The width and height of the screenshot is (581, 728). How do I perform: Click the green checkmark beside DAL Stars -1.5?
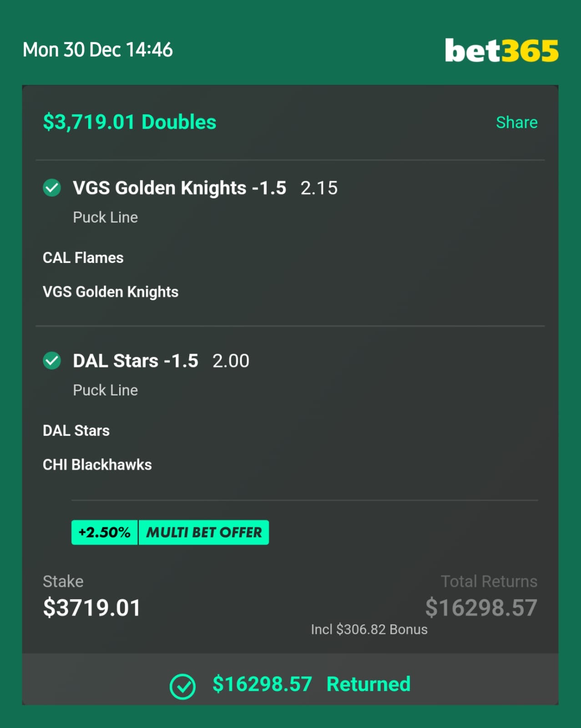coord(52,361)
